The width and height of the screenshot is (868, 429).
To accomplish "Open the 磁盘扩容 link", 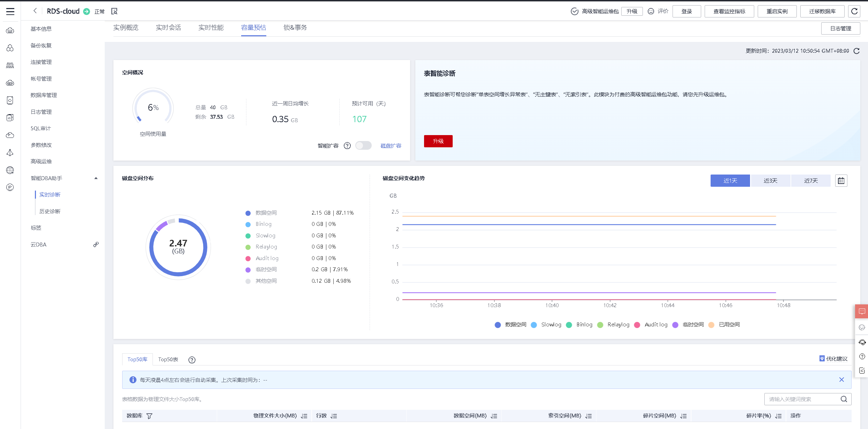I will (x=391, y=146).
